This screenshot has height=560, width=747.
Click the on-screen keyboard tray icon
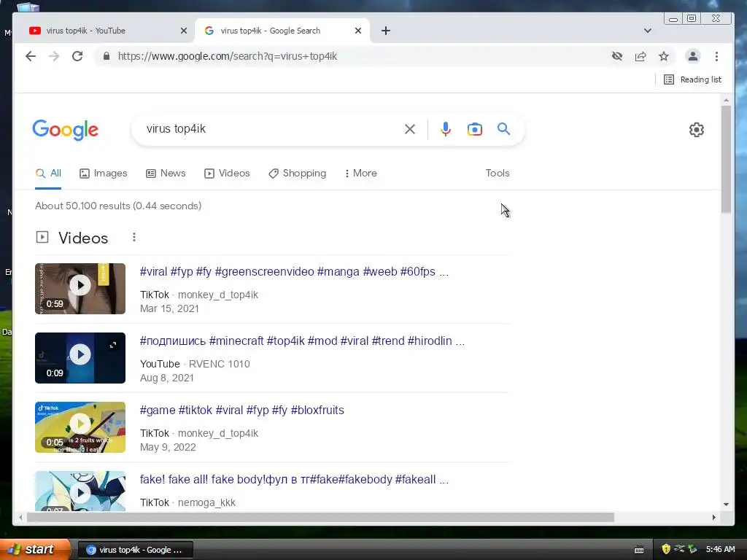[639, 550]
